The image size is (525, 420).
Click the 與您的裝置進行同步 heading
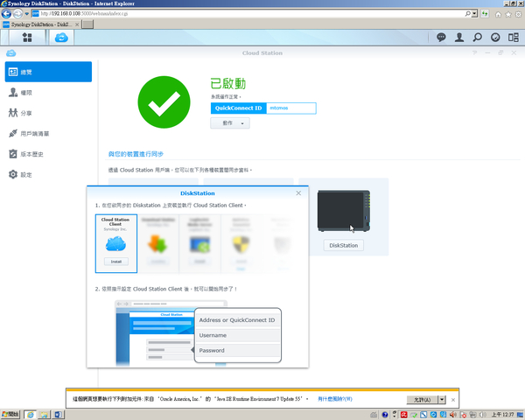coord(136,154)
